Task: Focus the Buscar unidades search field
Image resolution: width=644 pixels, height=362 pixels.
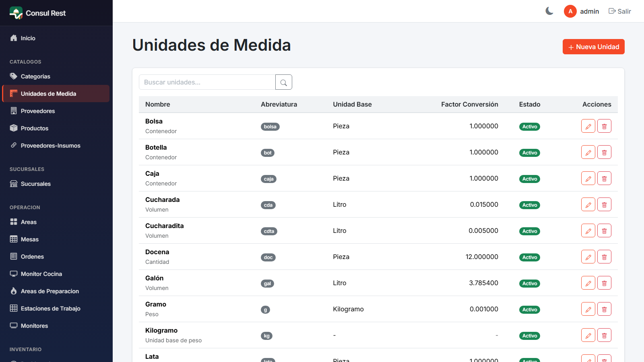Action: click(207, 82)
